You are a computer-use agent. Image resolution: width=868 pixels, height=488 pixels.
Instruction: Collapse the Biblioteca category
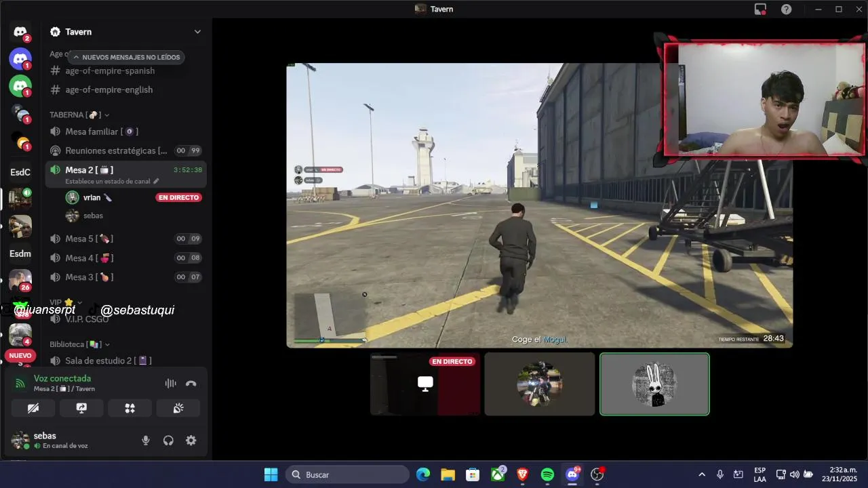point(79,344)
